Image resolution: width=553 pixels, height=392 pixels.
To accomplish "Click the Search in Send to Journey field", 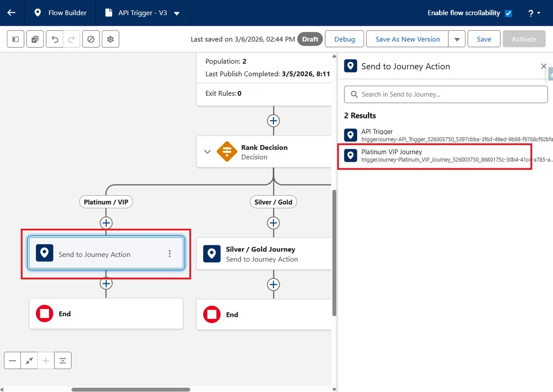I will click(446, 94).
